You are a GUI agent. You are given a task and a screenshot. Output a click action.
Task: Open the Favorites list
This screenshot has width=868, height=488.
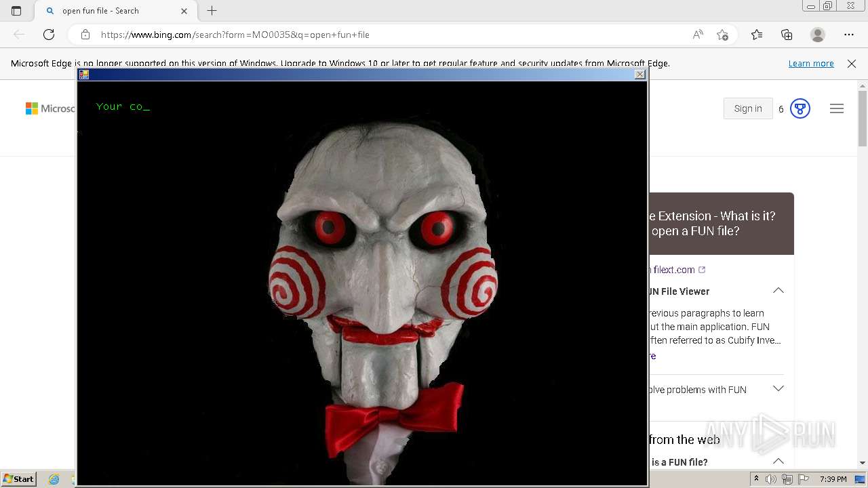(x=757, y=35)
